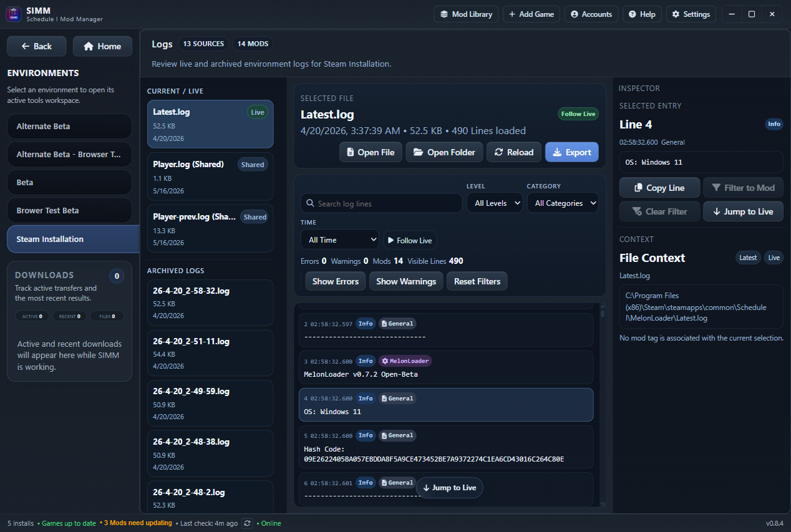Screen dimensions: 791x532
Task: Click Jump to Live in the inspector
Action: click(743, 211)
